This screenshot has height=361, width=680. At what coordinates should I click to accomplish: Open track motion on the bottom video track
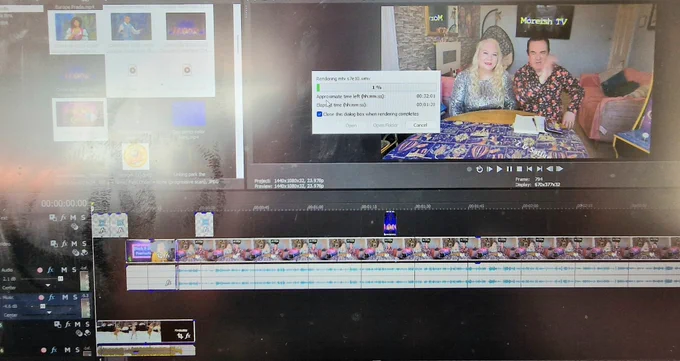[x=57, y=324]
